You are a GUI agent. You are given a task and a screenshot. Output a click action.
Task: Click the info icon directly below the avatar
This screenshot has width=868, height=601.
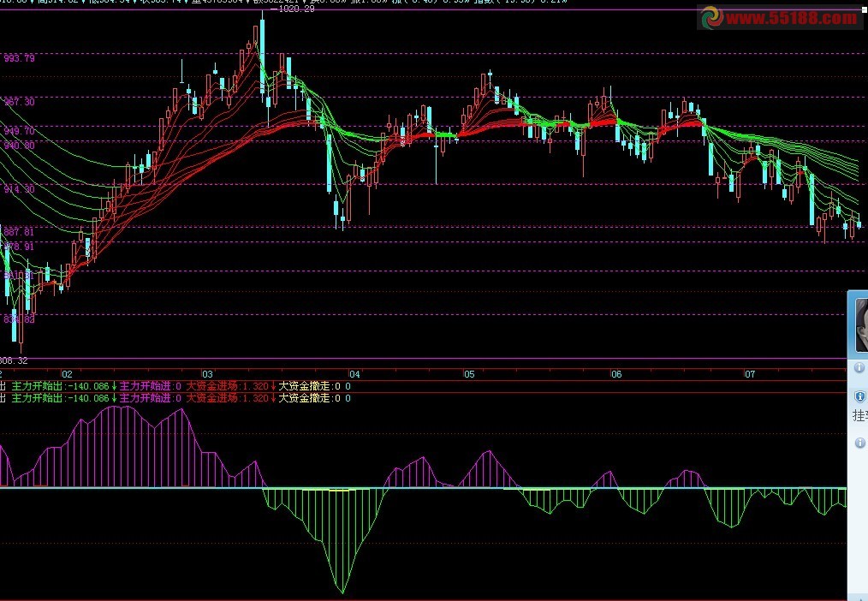[859, 367]
